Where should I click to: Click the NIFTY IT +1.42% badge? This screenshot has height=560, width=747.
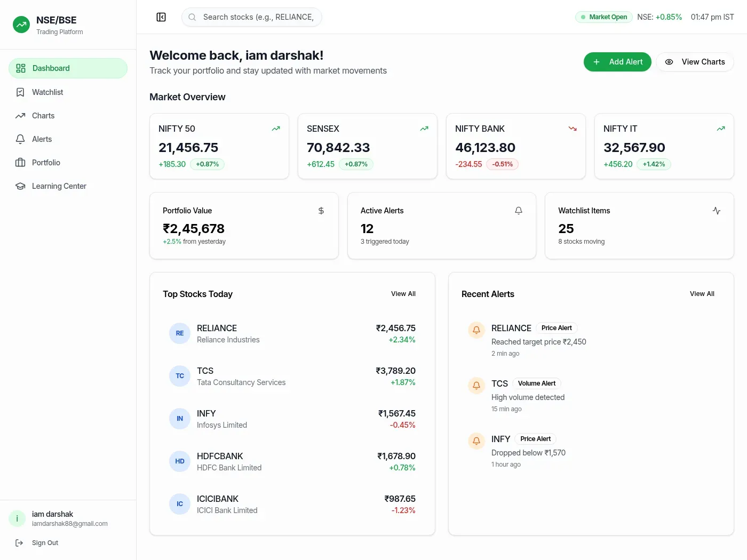[x=654, y=164]
